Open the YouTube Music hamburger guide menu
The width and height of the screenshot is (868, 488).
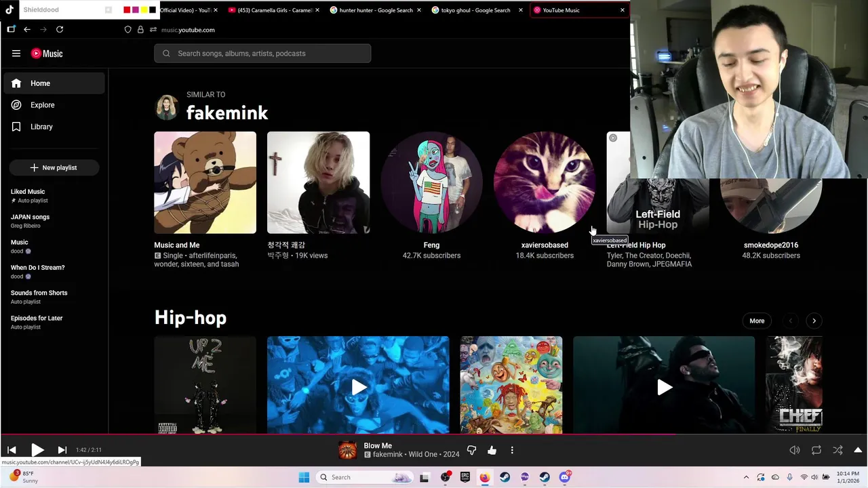(x=16, y=54)
